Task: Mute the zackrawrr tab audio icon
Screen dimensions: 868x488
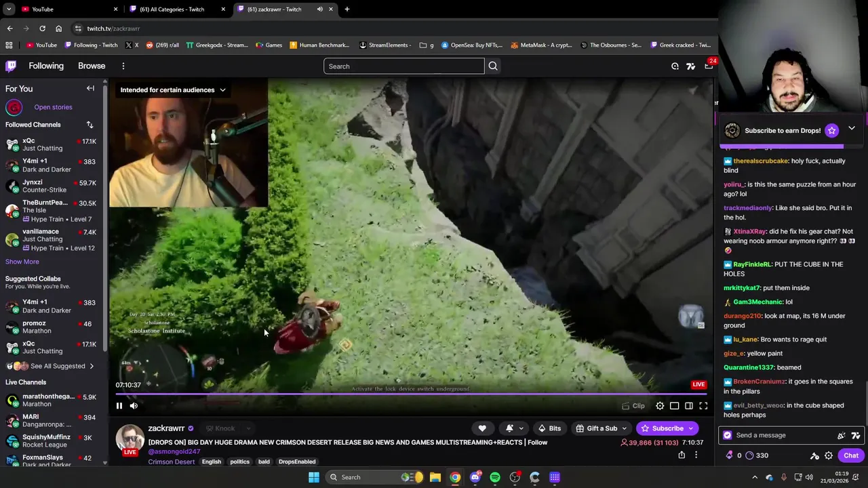Action: pos(319,9)
